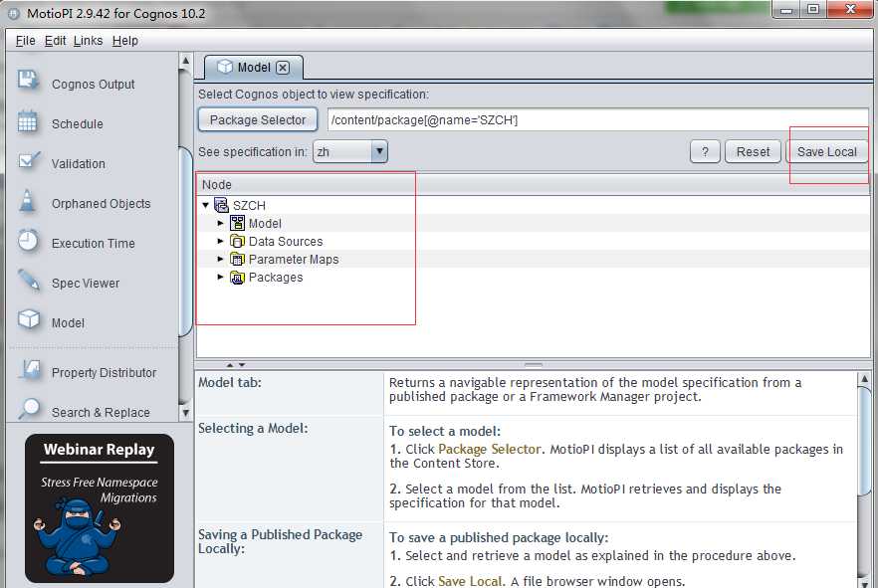Image resolution: width=878 pixels, height=588 pixels.
Task: Click the Data Sources node icon
Action: pos(237,241)
